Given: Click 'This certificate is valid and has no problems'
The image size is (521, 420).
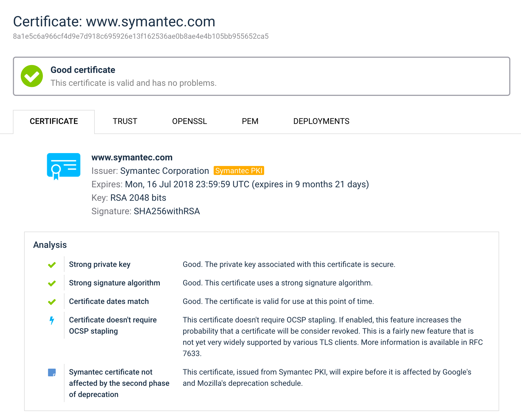Looking at the screenshot, I should pyautogui.click(x=133, y=83).
